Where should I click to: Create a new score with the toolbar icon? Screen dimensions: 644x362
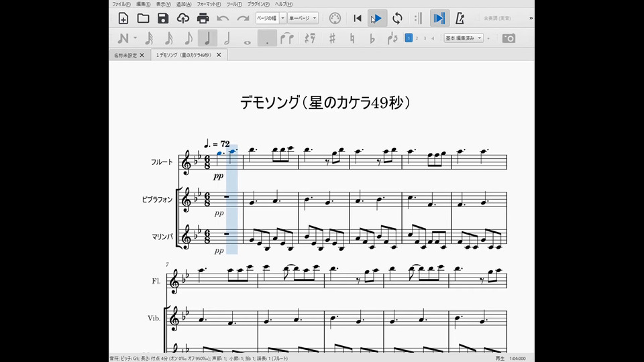(123, 18)
